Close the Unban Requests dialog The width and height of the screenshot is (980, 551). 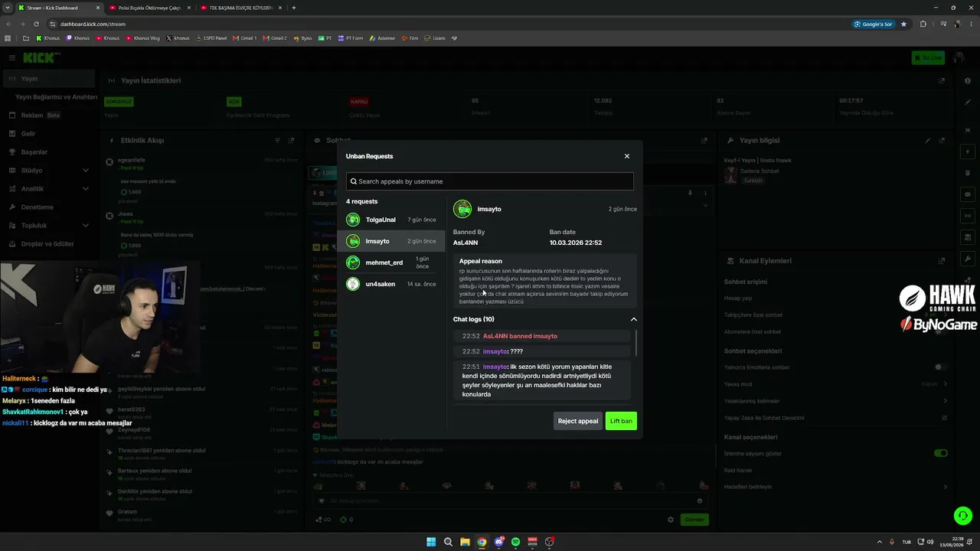pos(627,156)
